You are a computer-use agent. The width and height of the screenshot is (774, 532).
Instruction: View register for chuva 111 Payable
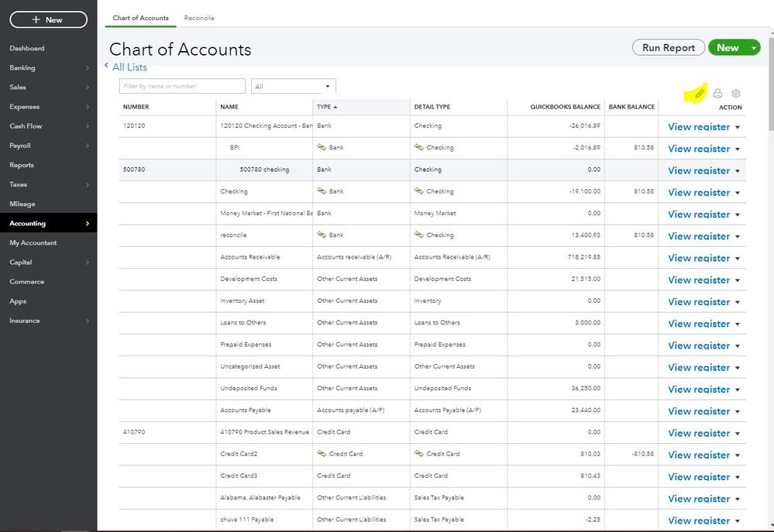699,520
